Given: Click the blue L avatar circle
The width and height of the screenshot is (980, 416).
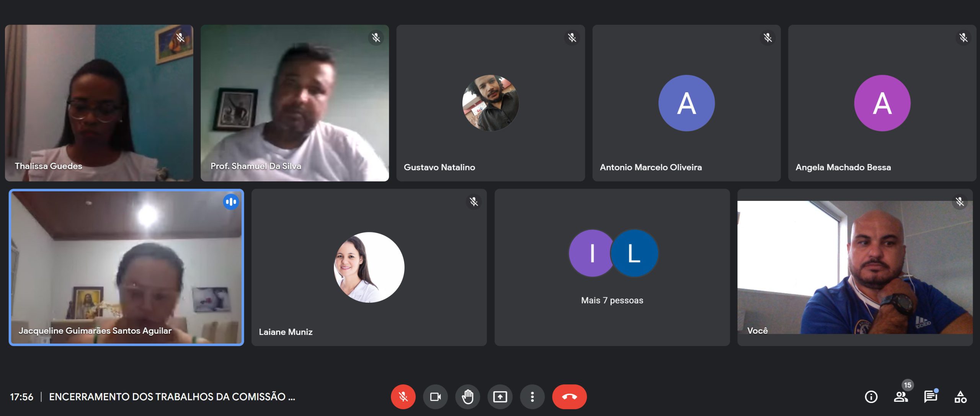Looking at the screenshot, I should 634,253.
